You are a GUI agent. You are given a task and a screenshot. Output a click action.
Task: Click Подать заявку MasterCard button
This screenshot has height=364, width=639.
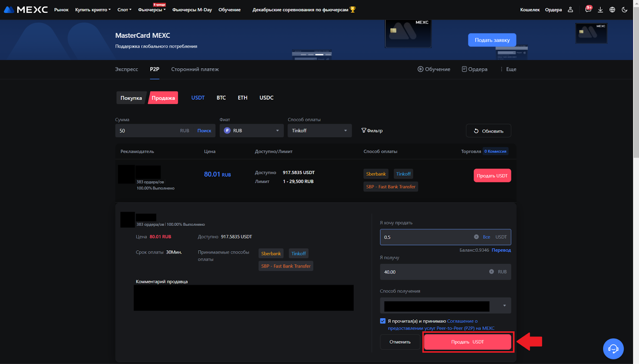coord(492,40)
